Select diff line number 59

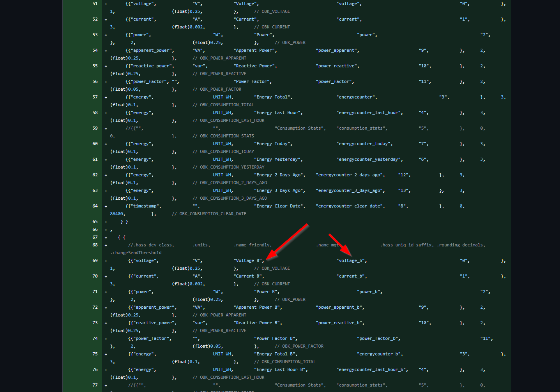point(95,128)
